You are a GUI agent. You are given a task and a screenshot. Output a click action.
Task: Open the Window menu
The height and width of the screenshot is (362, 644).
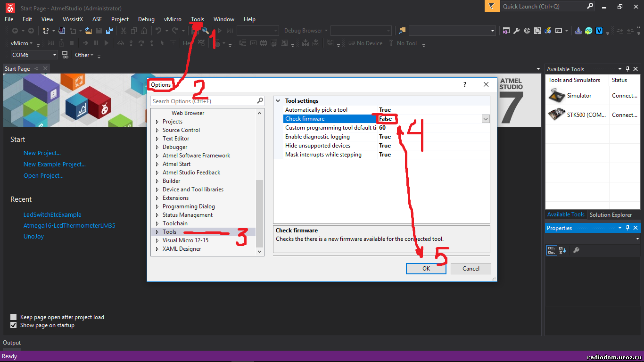tap(224, 19)
